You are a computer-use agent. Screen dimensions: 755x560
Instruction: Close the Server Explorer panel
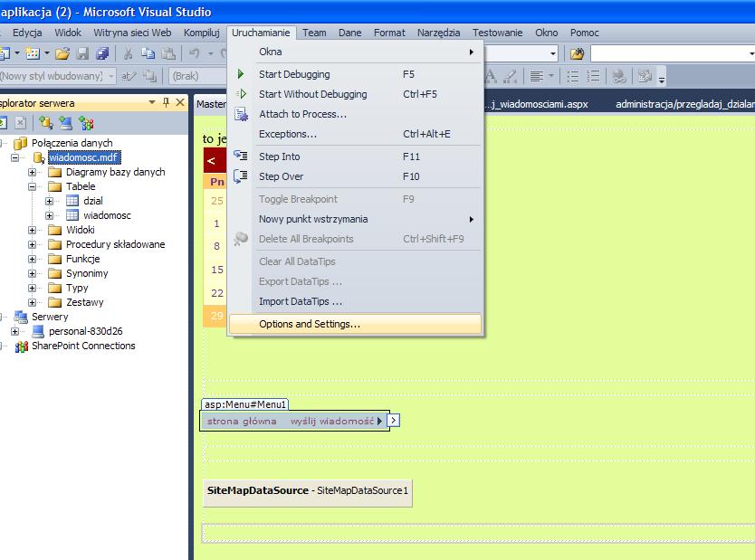click(x=180, y=102)
